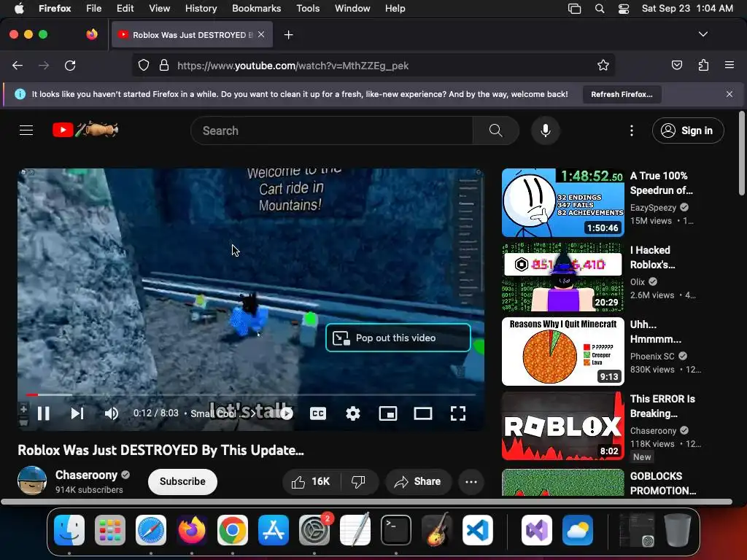Dismiss the Firefox refresh notification bar
This screenshot has width=747, height=560.
click(729, 94)
